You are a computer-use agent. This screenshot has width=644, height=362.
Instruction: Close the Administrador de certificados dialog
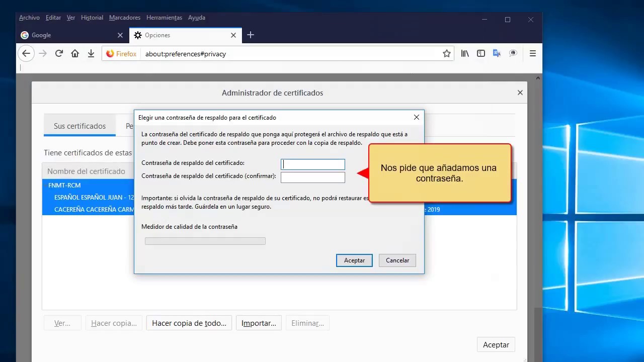click(x=520, y=93)
